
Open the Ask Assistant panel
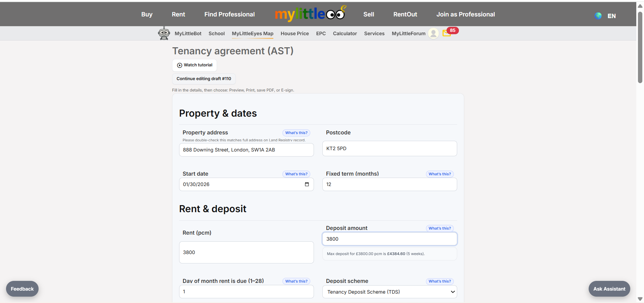click(x=609, y=289)
